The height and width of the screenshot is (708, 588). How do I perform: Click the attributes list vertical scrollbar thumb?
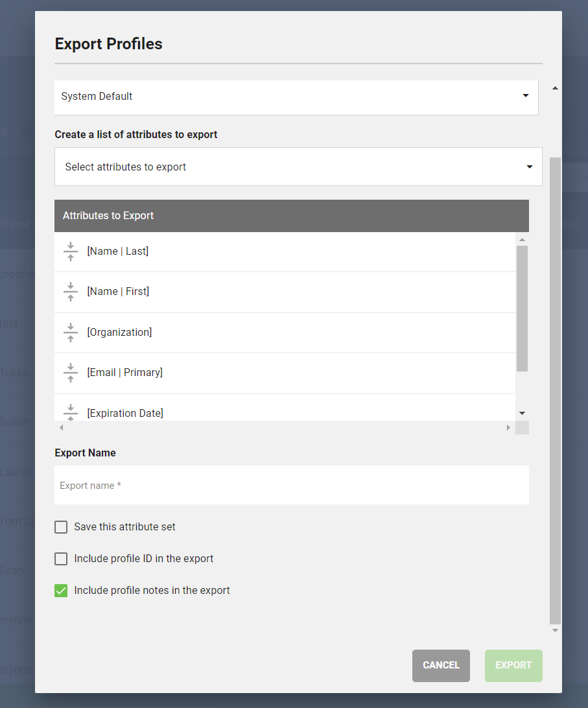[x=522, y=308]
